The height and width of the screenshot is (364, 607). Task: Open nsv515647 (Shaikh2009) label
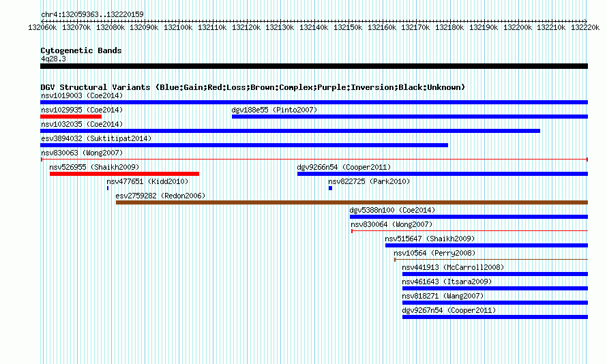[x=429, y=239]
